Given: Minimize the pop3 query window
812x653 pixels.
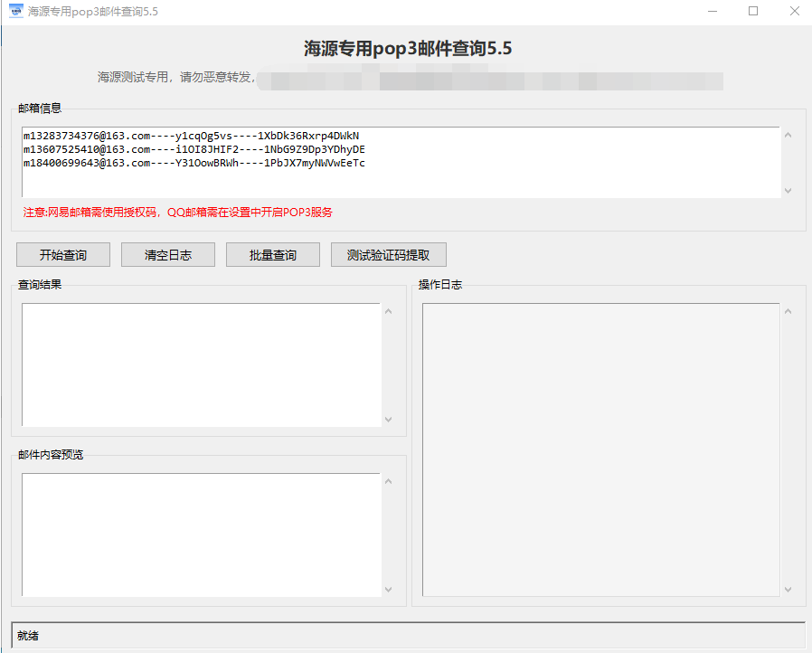Looking at the screenshot, I should coord(713,12).
